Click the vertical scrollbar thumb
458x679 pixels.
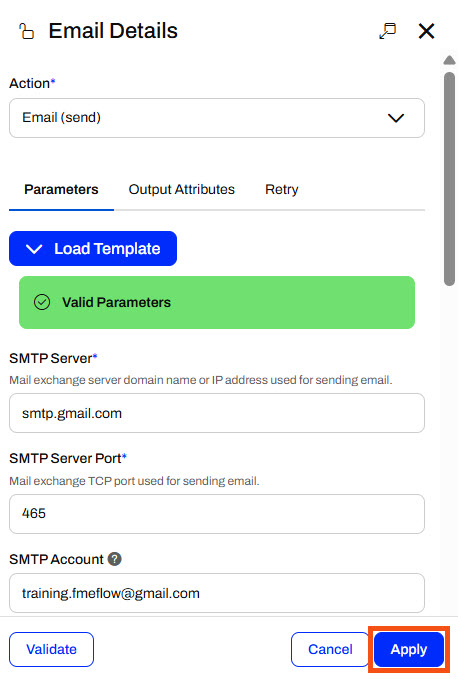(450, 179)
